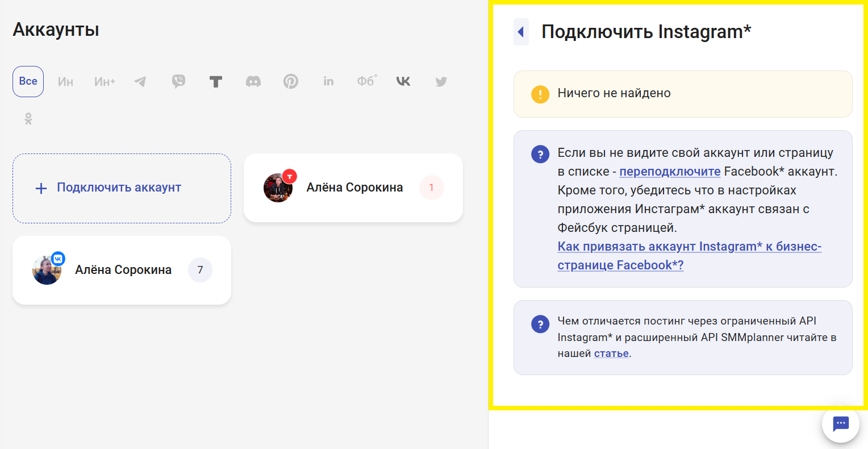Open the support chat bubble

click(840, 424)
